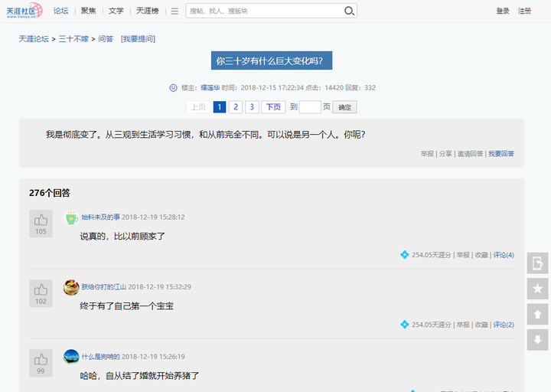Click the smiley icon beside 楼主
This screenshot has width=551, height=392.
click(173, 87)
